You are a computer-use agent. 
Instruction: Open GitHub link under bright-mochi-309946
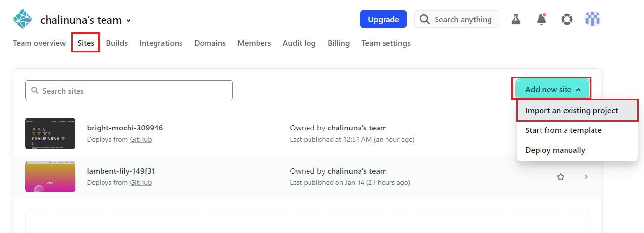click(x=141, y=139)
